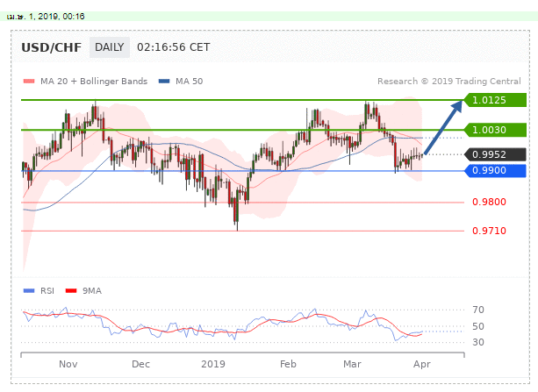This screenshot has height=392, width=538.
Task: Click the Nov axis label
Action: click(x=68, y=364)
